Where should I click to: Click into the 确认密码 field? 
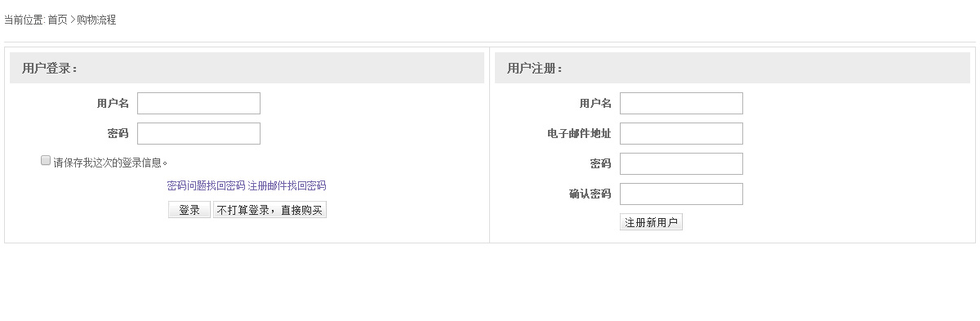(681, 194)
